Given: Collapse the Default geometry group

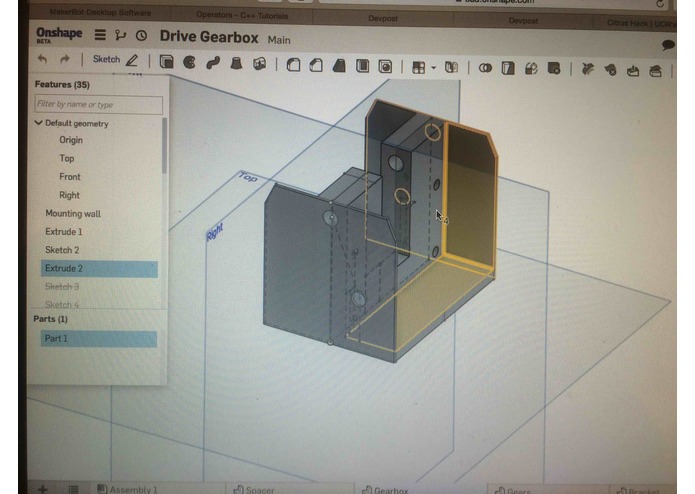Looking at the screenshot, I should pyautogui.click(x=39, y=123).
